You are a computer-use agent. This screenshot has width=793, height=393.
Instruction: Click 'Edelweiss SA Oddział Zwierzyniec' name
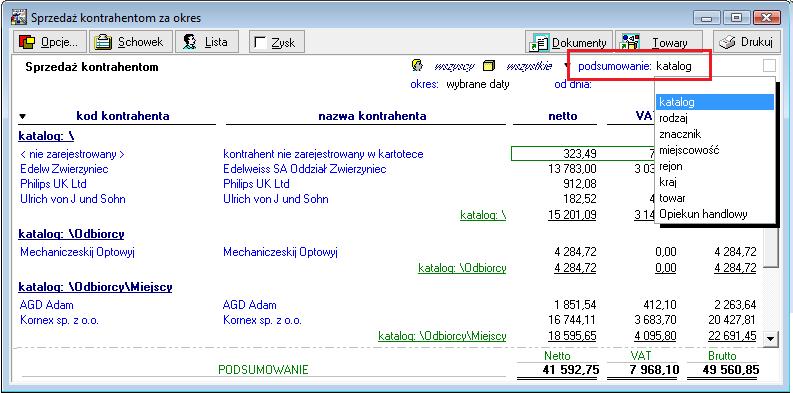(x=304, y=169)
